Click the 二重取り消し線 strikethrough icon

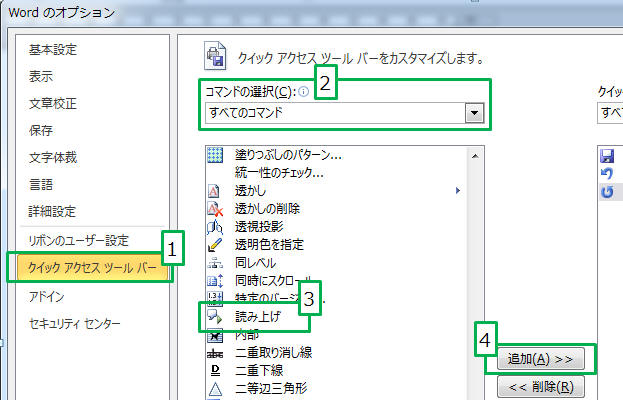[x=215, y=353]
